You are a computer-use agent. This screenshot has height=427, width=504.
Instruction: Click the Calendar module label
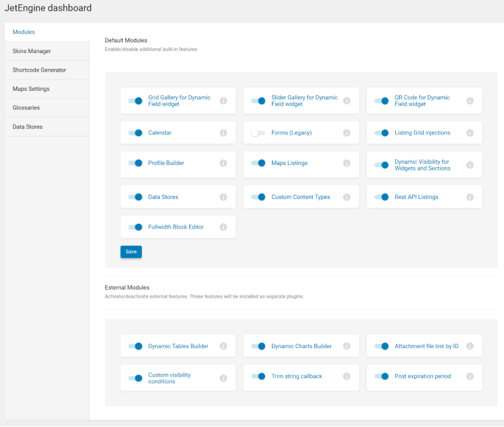pos(160,133)
